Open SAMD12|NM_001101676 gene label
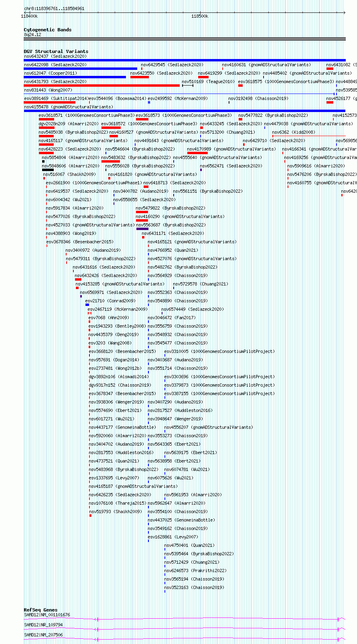The width and height of the screenshot is (357, 644). coord(47,615)
